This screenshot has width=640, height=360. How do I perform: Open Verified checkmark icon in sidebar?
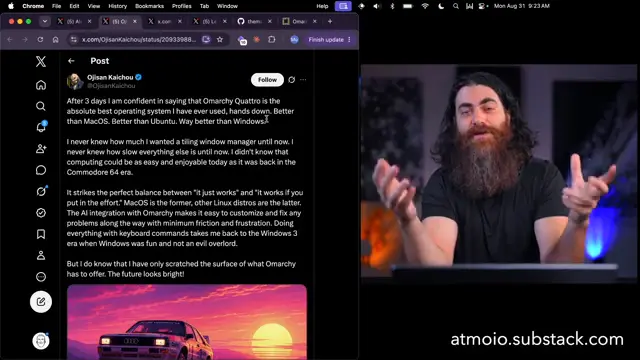tap(41, 213)
